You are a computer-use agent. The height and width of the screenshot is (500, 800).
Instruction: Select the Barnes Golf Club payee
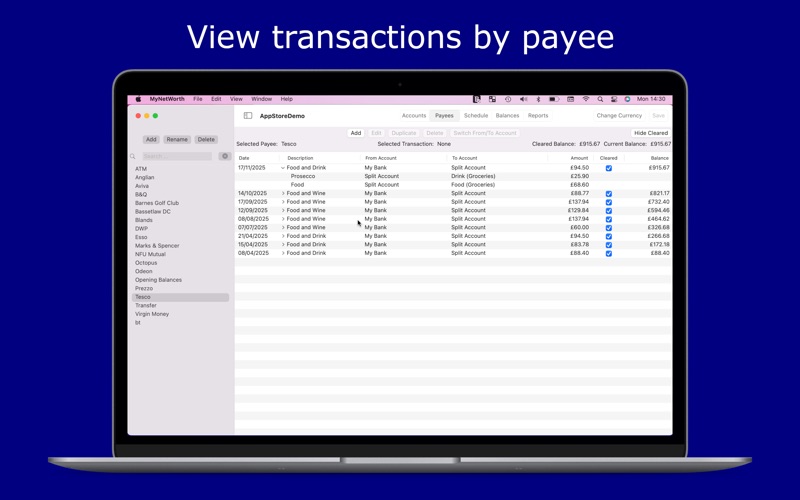point(157,203)
